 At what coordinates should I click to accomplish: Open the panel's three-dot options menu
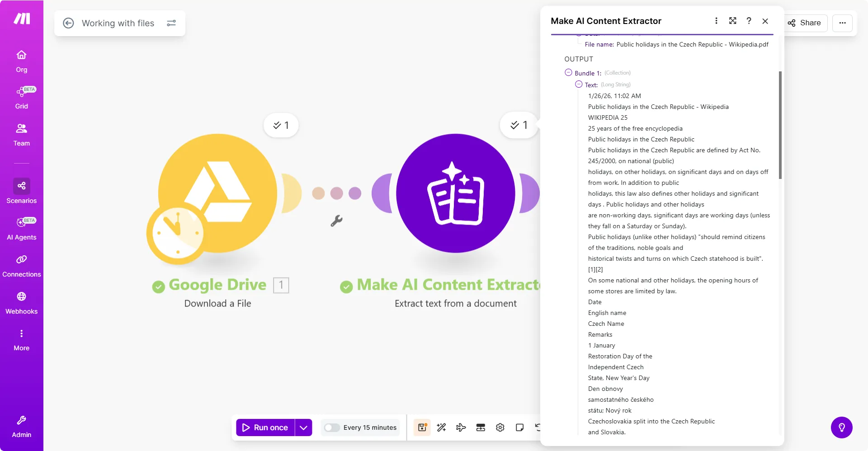[716, 21]
